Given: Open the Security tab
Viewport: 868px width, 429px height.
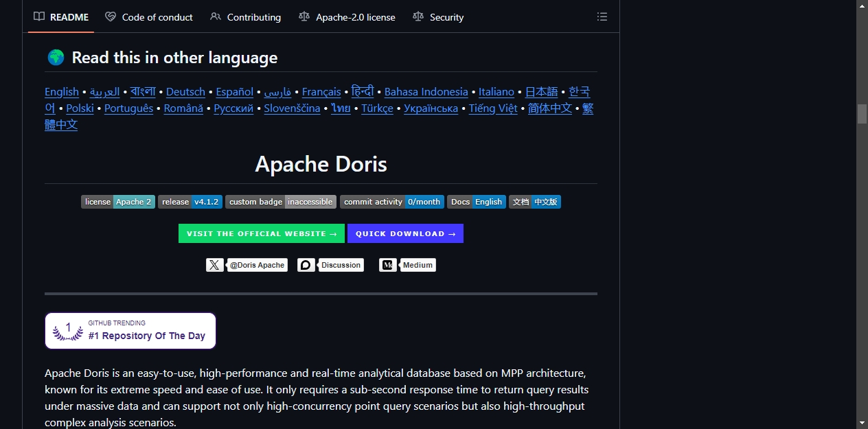Looking at the screenshot, I should pyautogui.click(x=438, y=17).
